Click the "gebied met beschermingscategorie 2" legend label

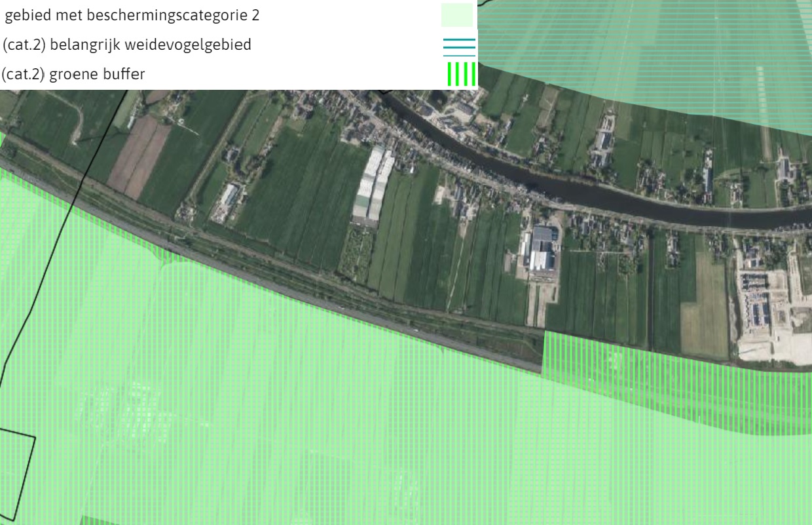(132, 16)
